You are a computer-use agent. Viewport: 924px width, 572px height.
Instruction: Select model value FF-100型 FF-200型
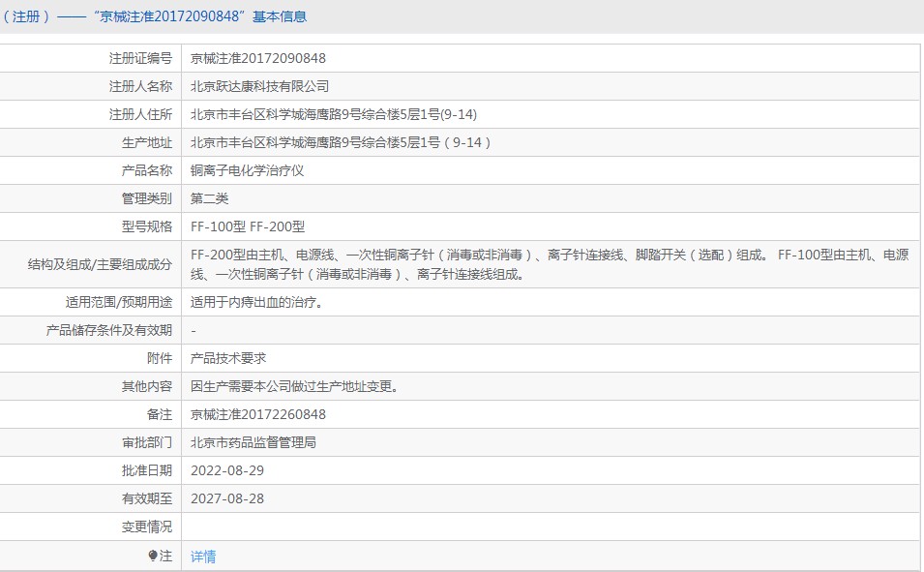(248, 227)
